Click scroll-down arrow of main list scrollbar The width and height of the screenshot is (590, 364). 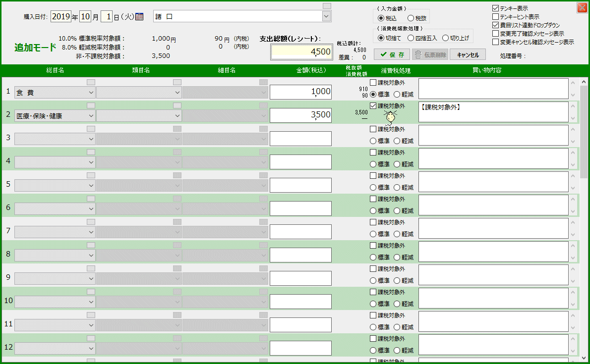click(x=584, y=358)
